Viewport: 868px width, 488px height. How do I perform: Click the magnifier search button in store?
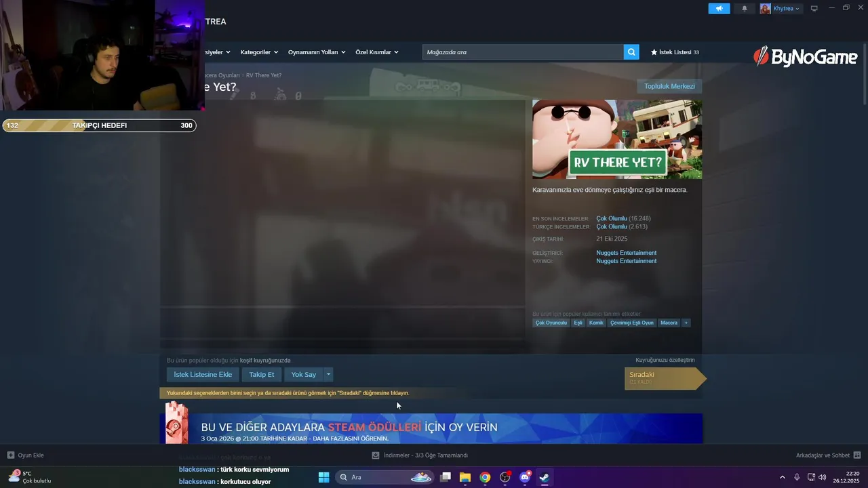pos(631,52)
